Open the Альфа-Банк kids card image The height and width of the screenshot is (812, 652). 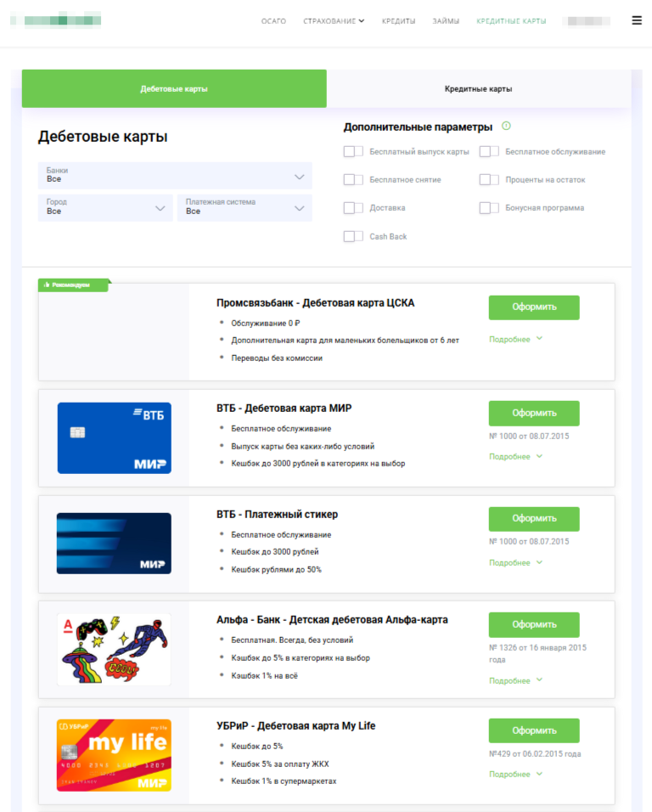[x=114, y=650]
